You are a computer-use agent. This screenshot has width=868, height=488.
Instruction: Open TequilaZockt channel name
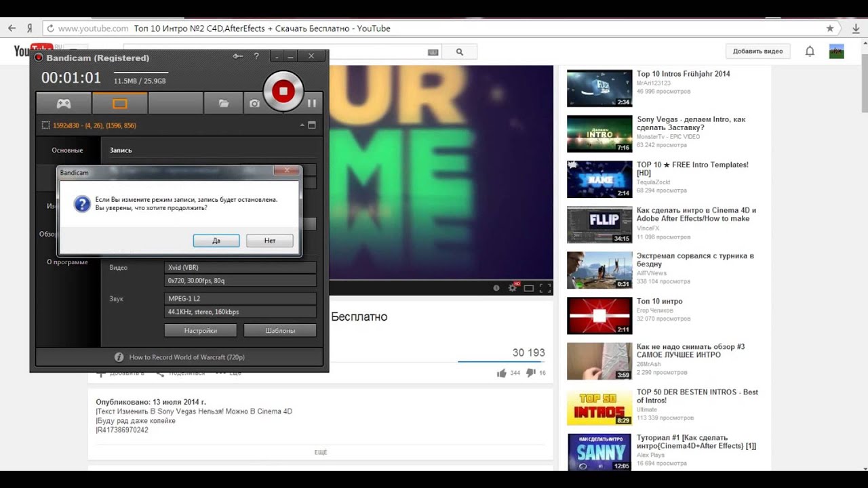tap(652, 182)
